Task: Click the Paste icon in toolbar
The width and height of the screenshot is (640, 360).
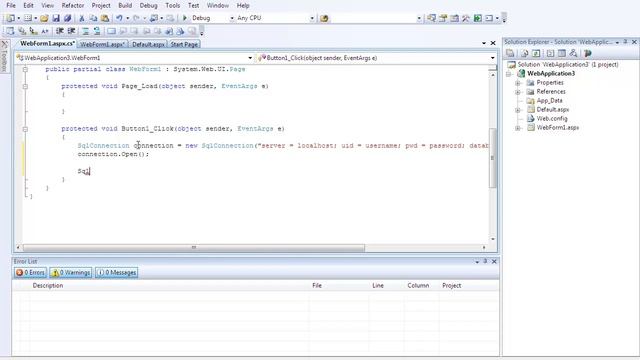Action: pos(105,18)
